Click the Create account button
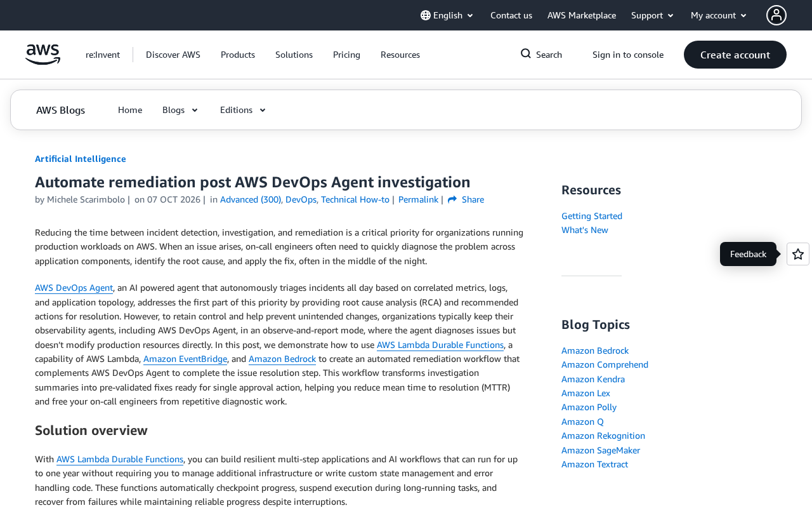812x508 pixels. click(735, 55)
